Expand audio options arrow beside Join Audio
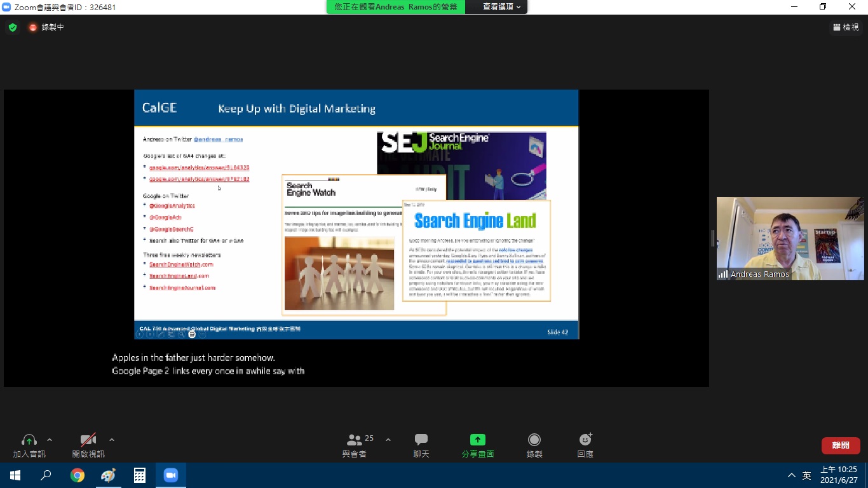Image resolution: width=868 pixels, height=488 pixels. click(50, 440)
